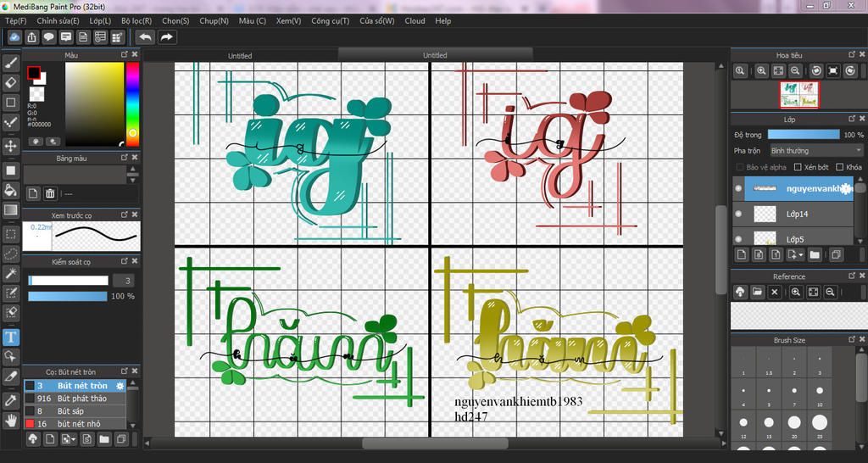Click the Redo arrow
This screenshot has width=868, height=463.
pos(166,37)
